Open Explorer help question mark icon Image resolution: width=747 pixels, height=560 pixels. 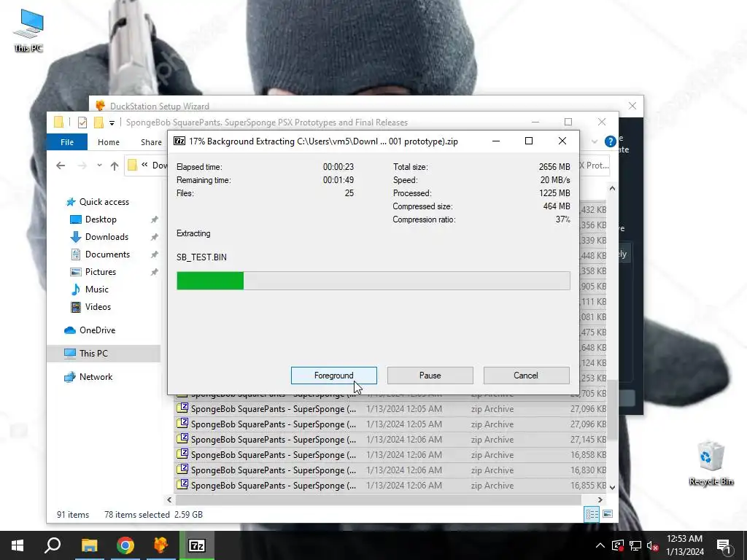(610, 141)
